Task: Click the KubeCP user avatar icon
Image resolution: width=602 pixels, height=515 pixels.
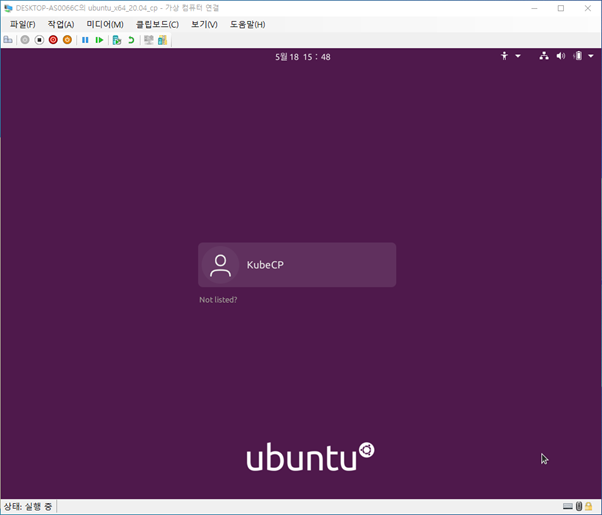Action: (220, 265)
